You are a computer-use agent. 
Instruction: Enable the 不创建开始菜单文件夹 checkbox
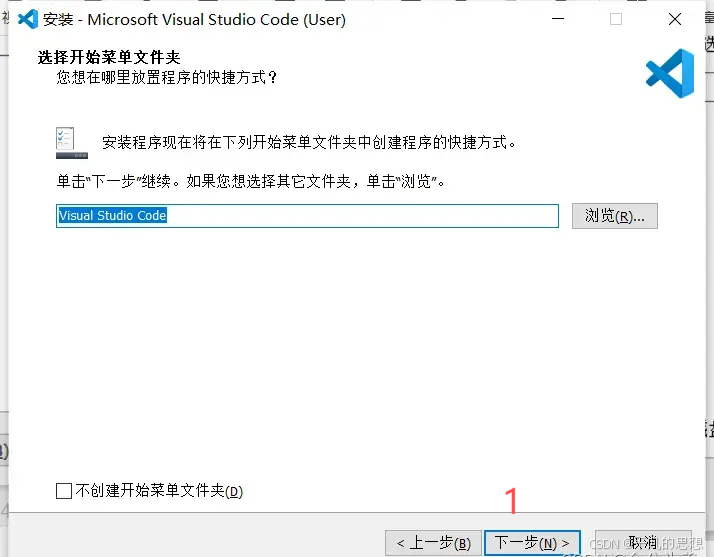(64, 491)
